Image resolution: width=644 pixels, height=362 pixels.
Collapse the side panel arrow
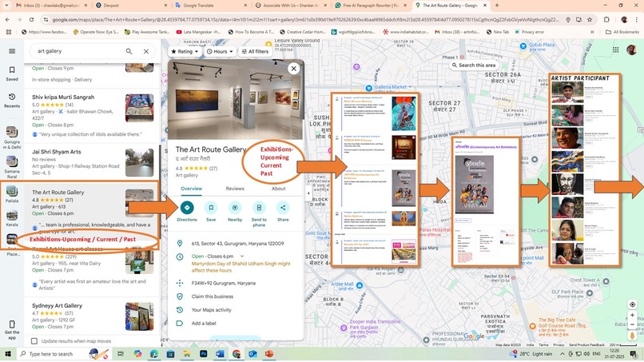tap(308, 193)
